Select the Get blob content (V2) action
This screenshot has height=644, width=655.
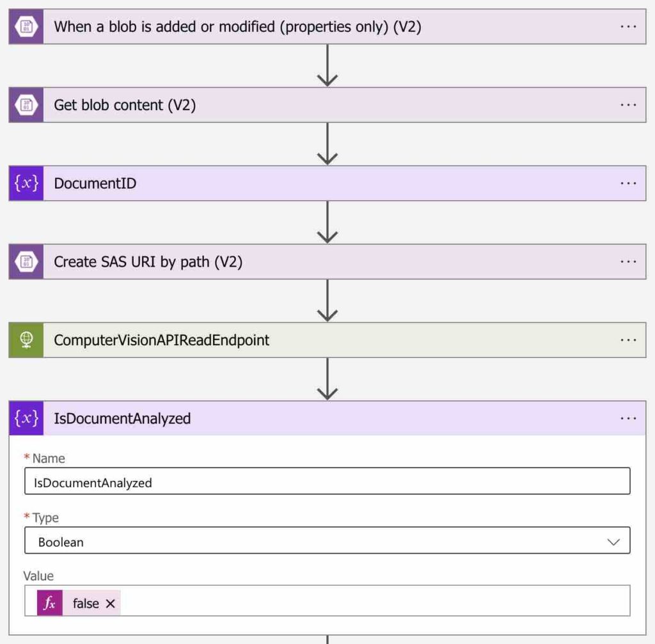coord(256,105)
